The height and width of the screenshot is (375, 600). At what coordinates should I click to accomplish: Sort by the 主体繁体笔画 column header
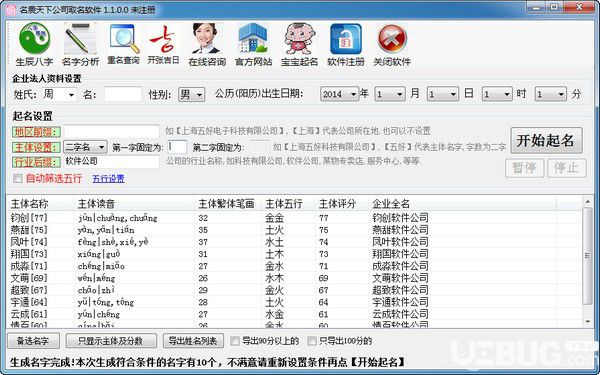pos(228,204)
